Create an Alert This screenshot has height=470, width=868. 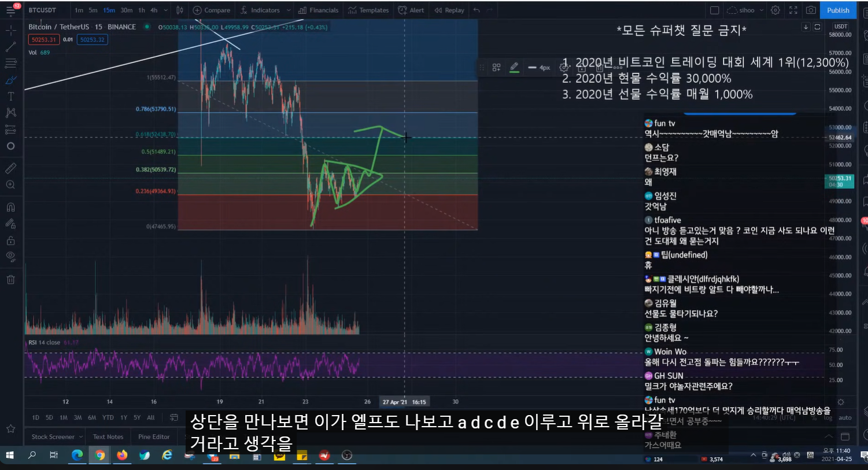tap(411, 10)
